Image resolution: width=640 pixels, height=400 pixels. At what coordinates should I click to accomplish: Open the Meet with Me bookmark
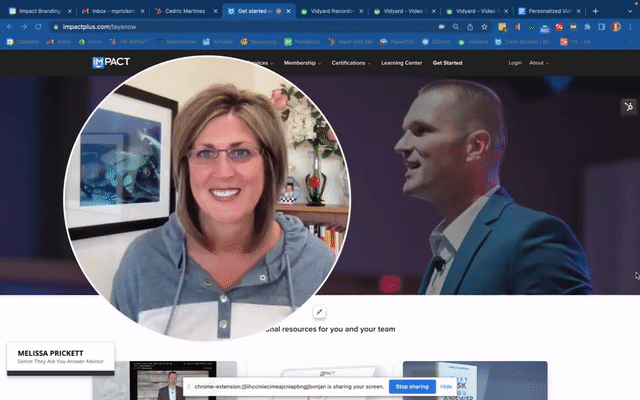[351, 42]
